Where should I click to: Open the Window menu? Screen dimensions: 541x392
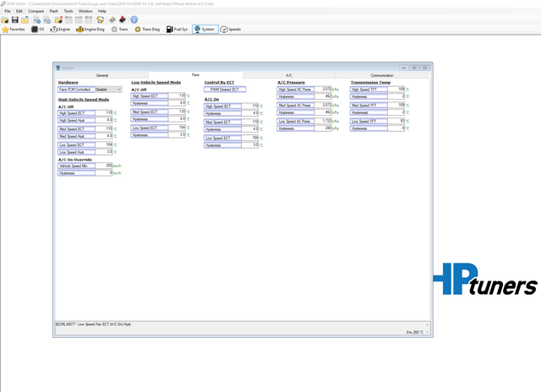coord(85,11)
